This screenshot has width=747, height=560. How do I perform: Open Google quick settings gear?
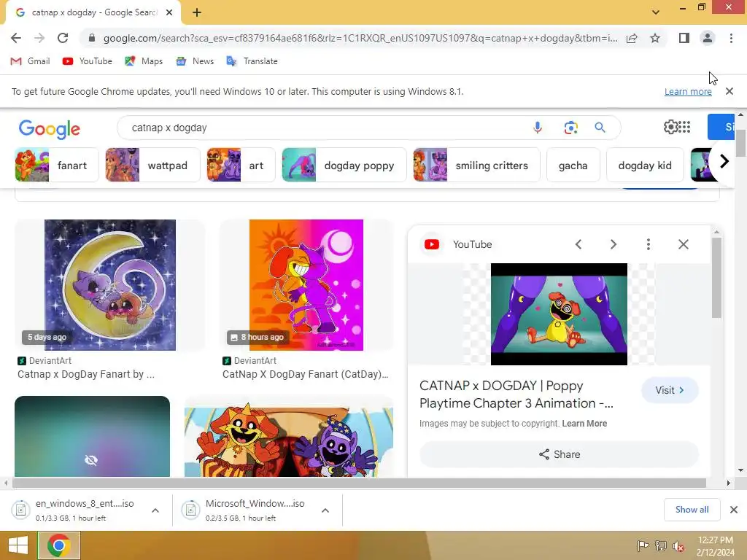click(x=670, y=127)
